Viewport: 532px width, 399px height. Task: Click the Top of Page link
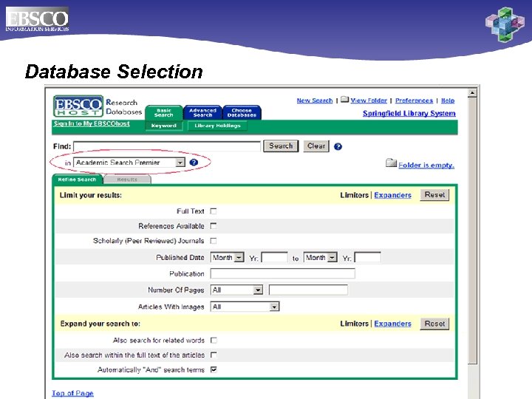click(x=72, y=393)
